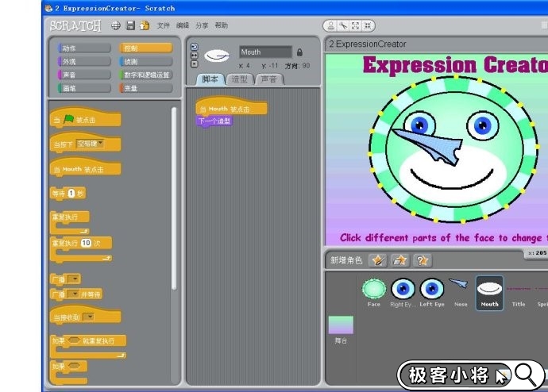Choose new sprite from file button
Viewport: 548px width, 392px height.
pyautogui.click(x=400, y=260)
